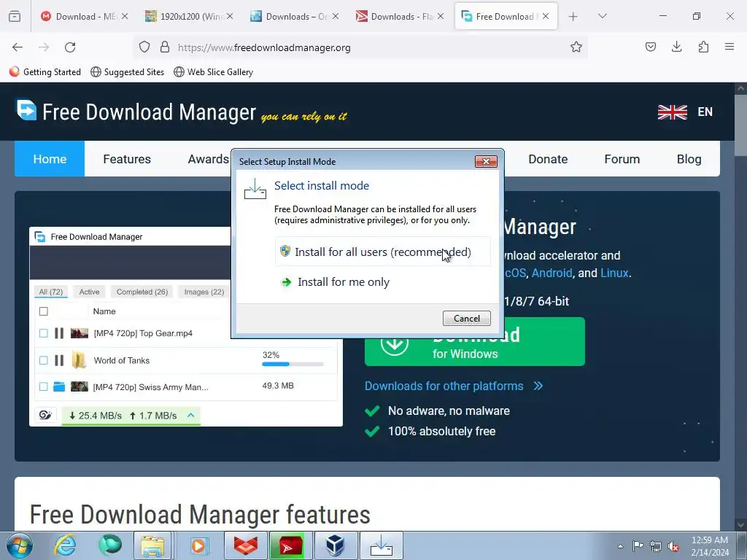Open the Features navigation tab
Viewport: 747px width, 560px height.
[127, 158]
